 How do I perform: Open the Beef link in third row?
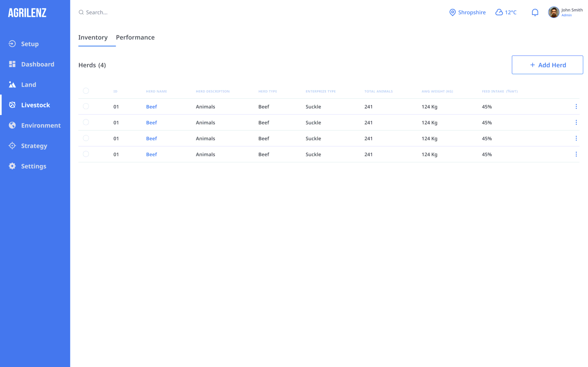point(151,139)
